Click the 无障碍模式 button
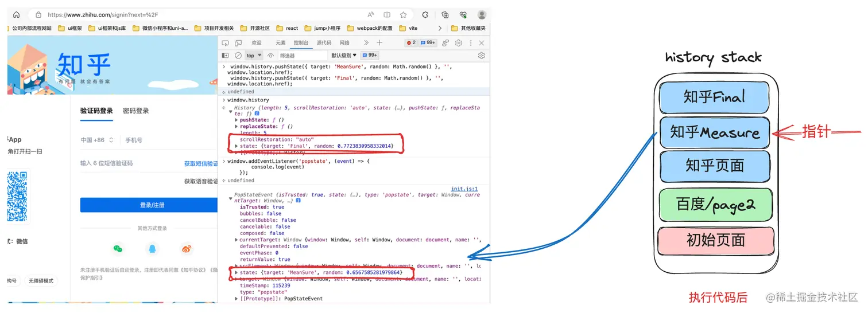Viewport: 868px width, 313px height. [41, 281]
